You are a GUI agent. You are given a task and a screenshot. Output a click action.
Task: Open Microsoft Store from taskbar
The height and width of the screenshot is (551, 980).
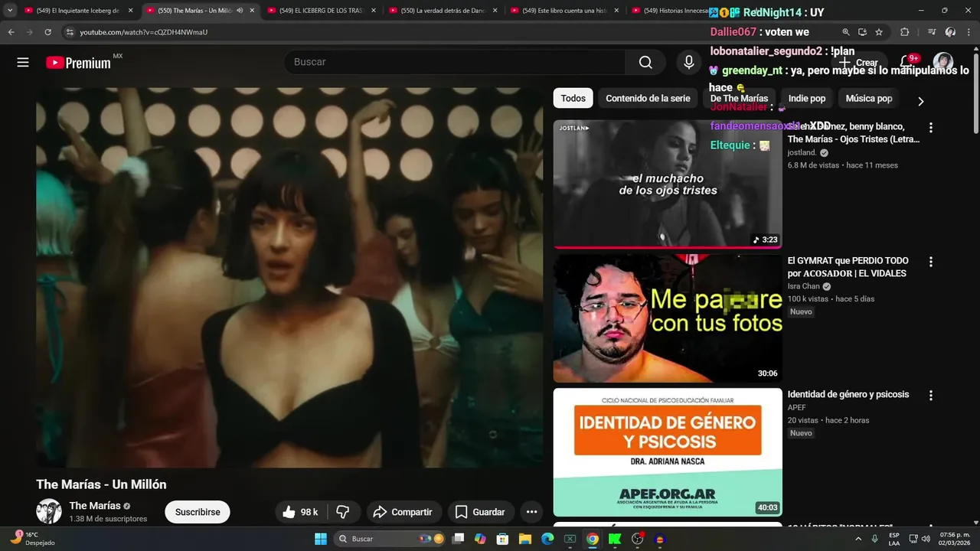pyautogui.click(x=503, y=539)
